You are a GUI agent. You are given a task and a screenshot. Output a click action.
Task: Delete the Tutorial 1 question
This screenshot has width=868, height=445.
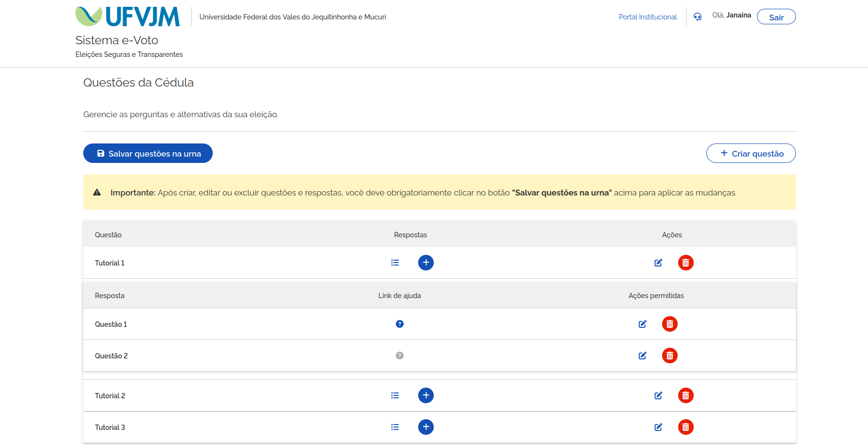[x=686, y=263]
